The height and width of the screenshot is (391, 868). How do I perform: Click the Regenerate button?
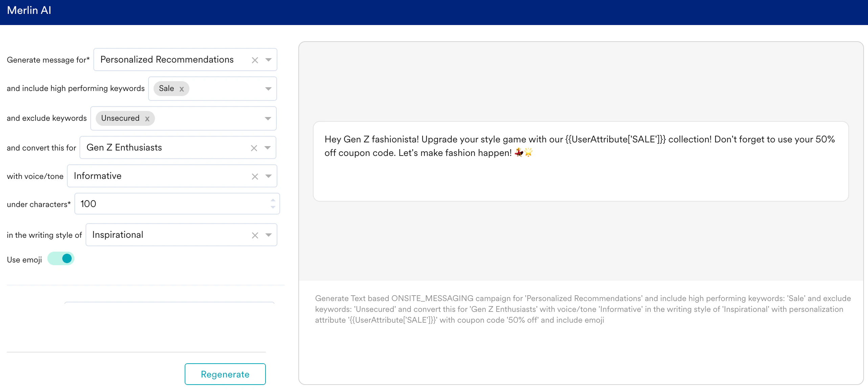(x=225, y=374)
